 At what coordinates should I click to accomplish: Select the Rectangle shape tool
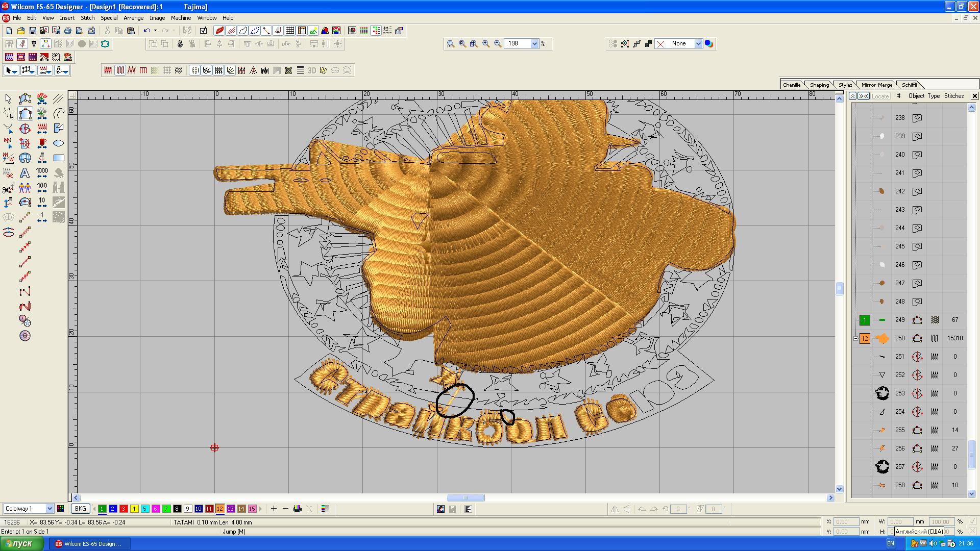(x=59, y=158)
